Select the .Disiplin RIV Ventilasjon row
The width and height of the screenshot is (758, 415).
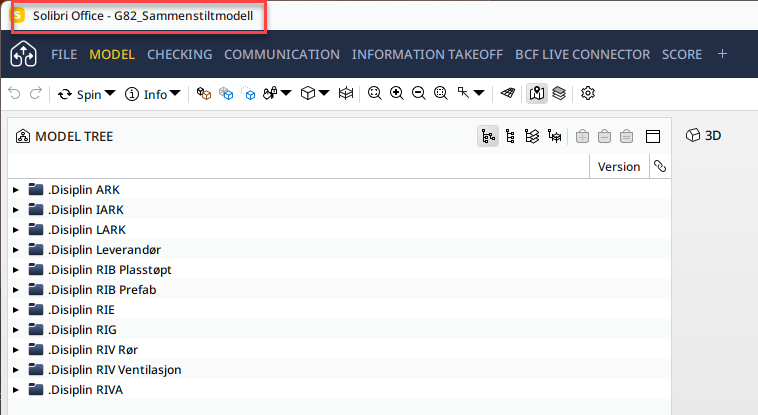[x=339, y=370]
